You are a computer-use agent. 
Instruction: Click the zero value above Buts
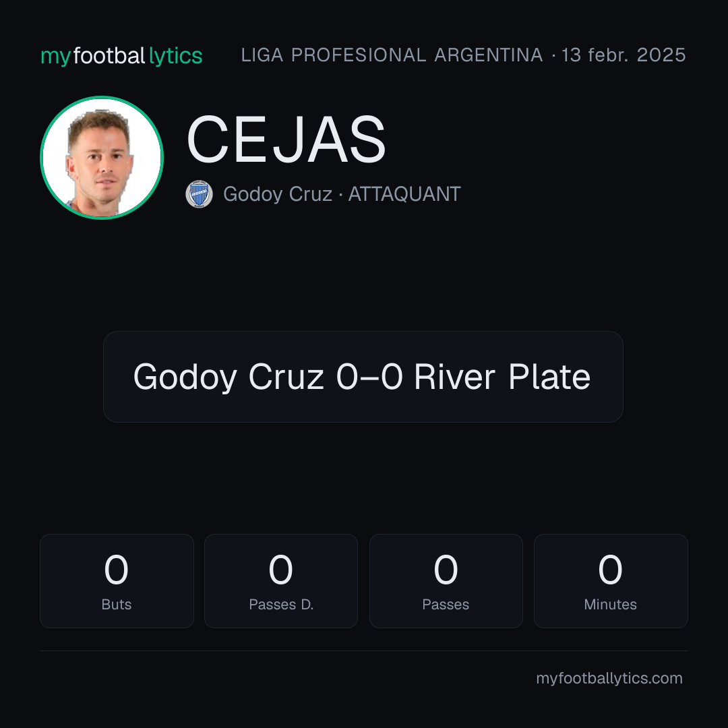click(x=116, y=570)
